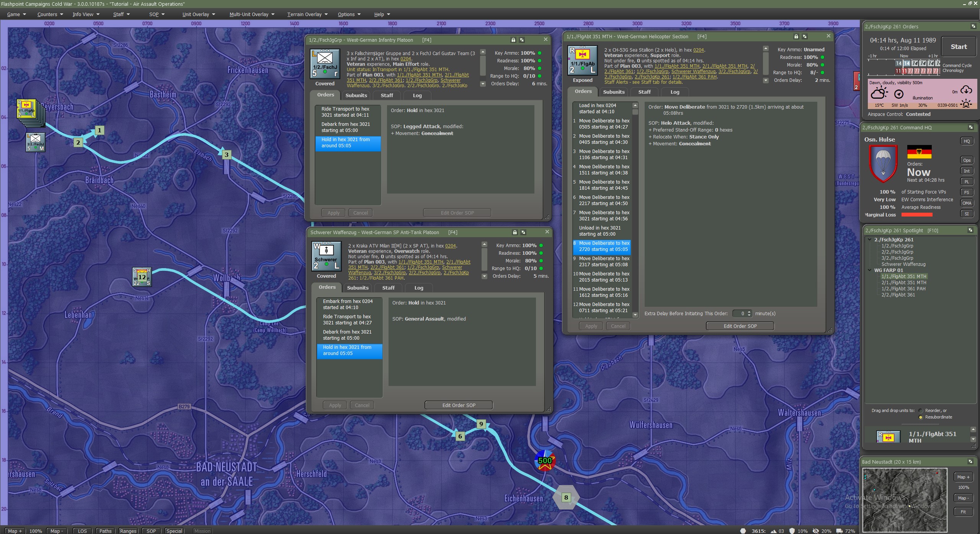Screen dimensions: 980x534
Task: Click the 500 victory point marker on map
Action: coord(545,461)
